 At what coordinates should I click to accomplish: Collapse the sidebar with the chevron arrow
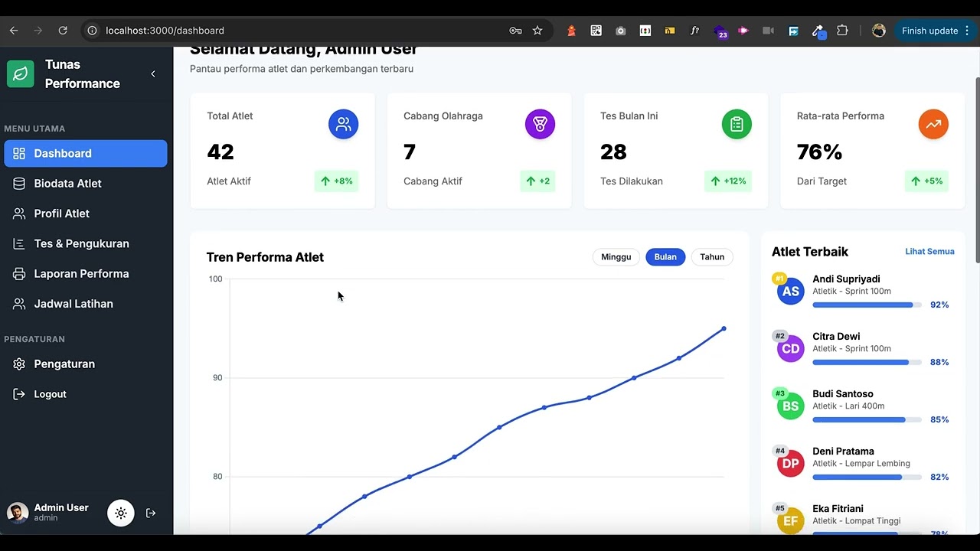tap(153, 74)
